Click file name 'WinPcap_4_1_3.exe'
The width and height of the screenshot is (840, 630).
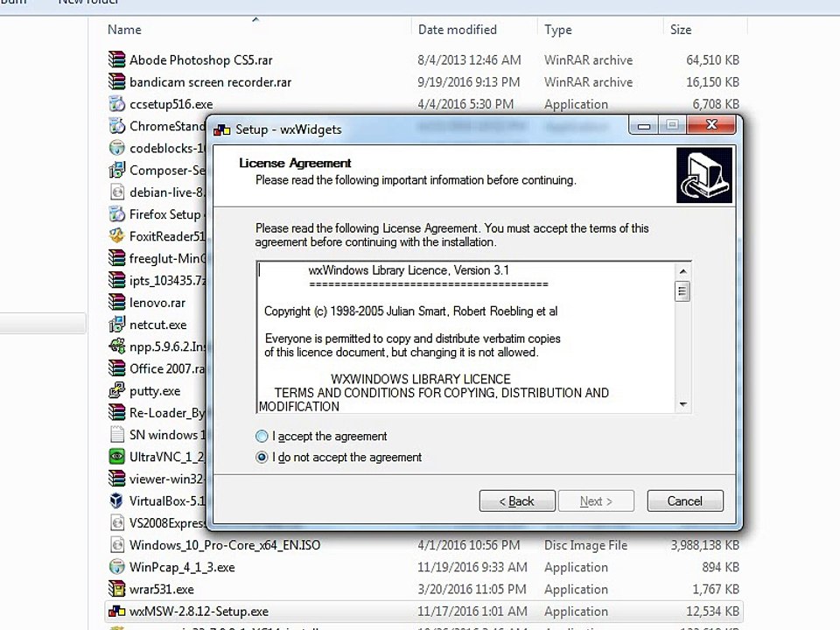point(182,567)
